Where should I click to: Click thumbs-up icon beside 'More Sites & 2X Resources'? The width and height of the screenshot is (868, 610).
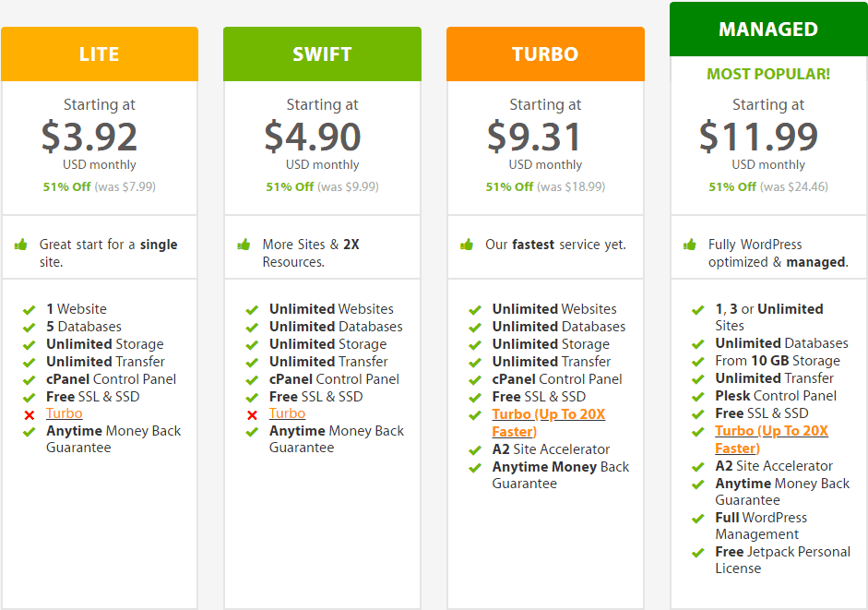244,245
